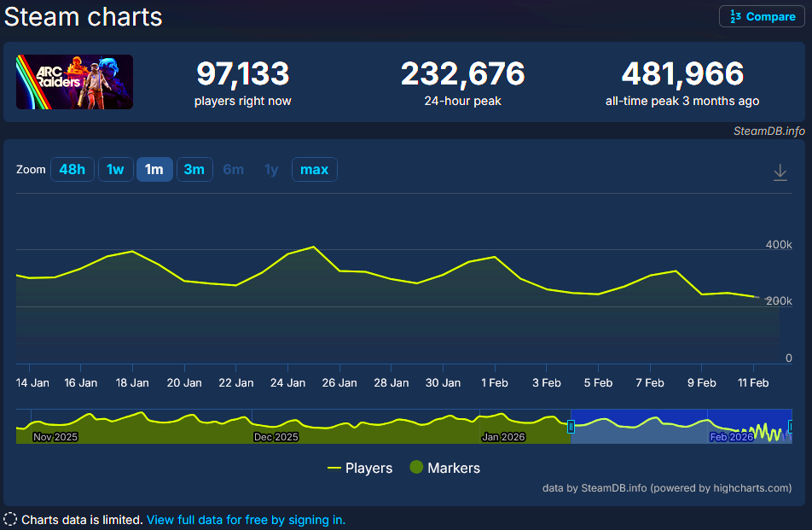Grab the right navigator range handle
This screenshot has width=812, height=530.
click(x=790, y=427)
